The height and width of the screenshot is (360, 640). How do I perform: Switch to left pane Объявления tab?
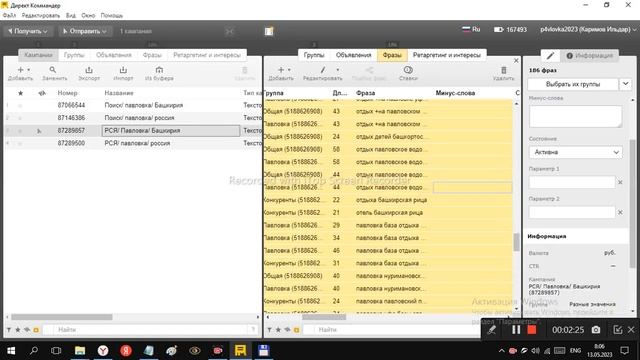(113, 55)
